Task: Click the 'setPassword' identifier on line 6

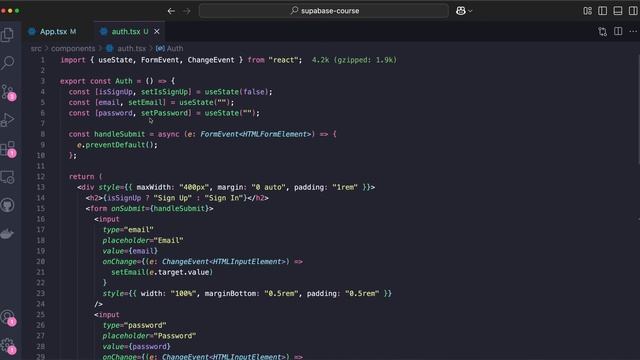Action: point(165,113)
